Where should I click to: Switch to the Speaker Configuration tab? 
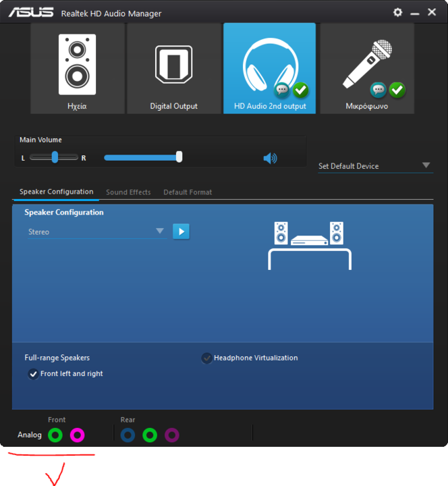coord(57,192)
